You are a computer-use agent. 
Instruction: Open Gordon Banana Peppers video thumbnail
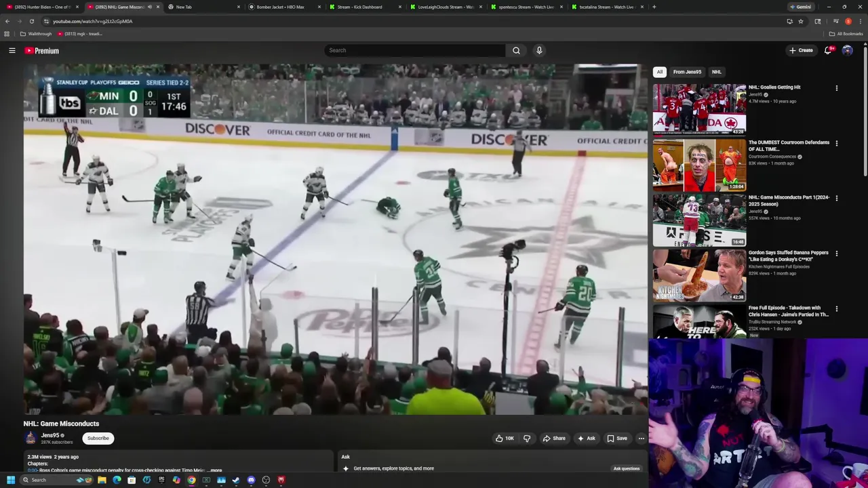pyautogui.click(x=699, y=274)
